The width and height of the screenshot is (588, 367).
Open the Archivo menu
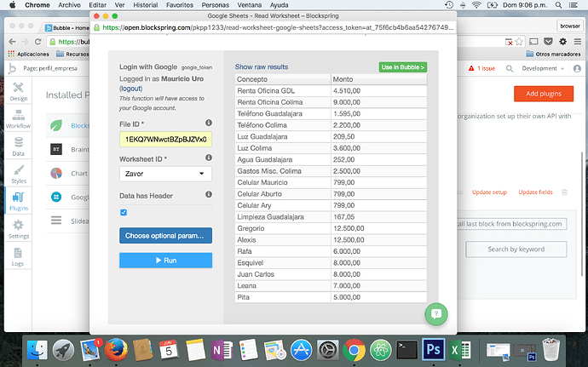click(x=69, y=5)
